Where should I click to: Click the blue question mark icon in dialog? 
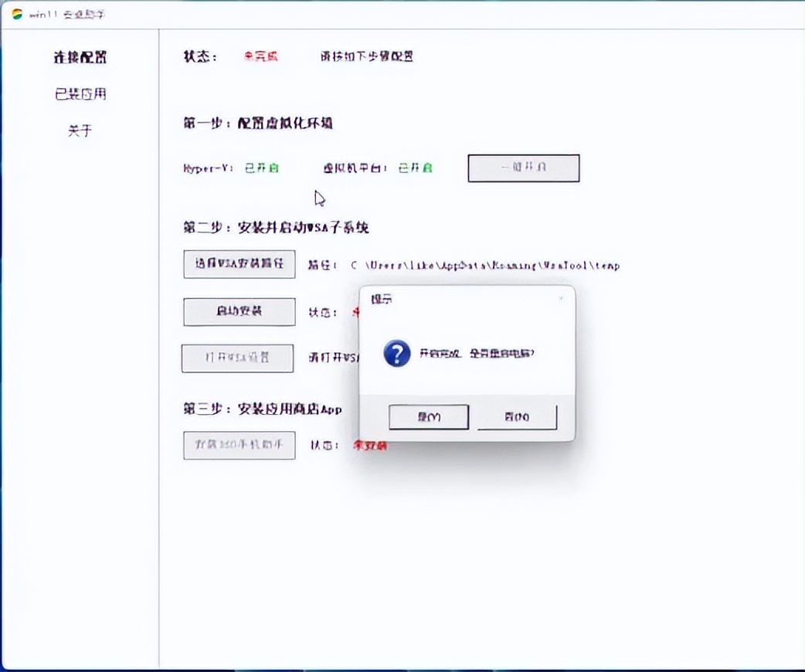[x=396, y=353]
